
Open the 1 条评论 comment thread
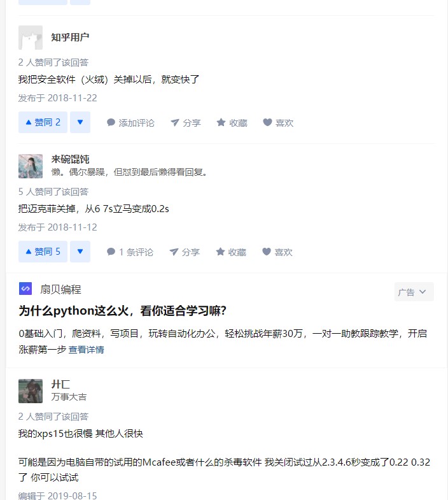pyautogui.click(x=130, y=252)
